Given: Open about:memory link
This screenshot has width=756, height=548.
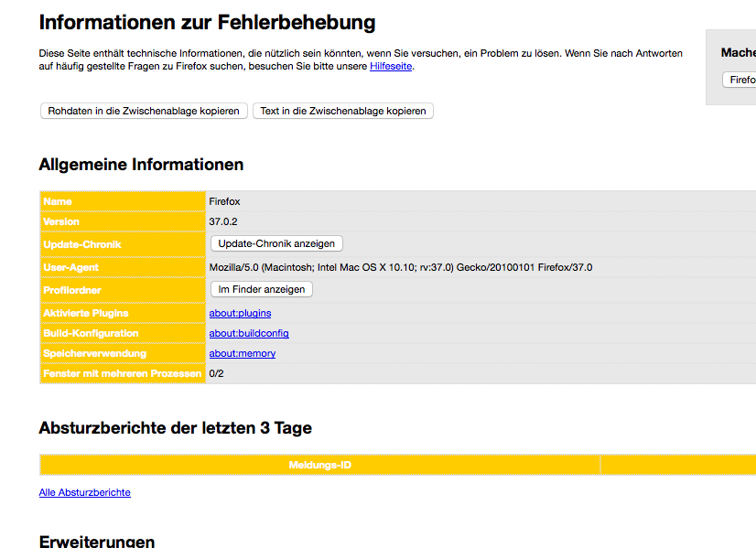Looking at the screenshot, I should [242, 353].
